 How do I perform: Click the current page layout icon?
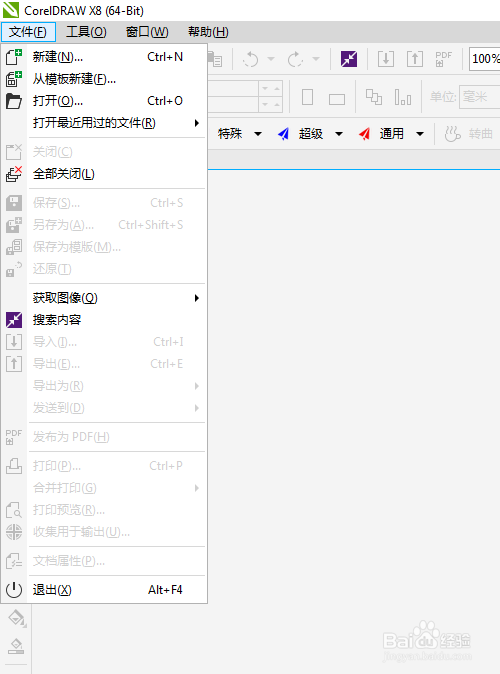coord(403,97)
